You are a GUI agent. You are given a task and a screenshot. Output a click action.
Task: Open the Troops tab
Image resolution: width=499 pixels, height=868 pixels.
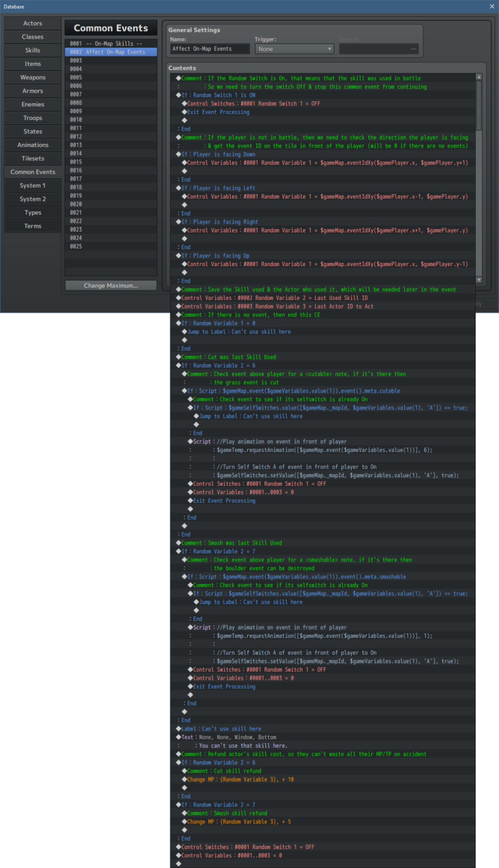point(33,118)
